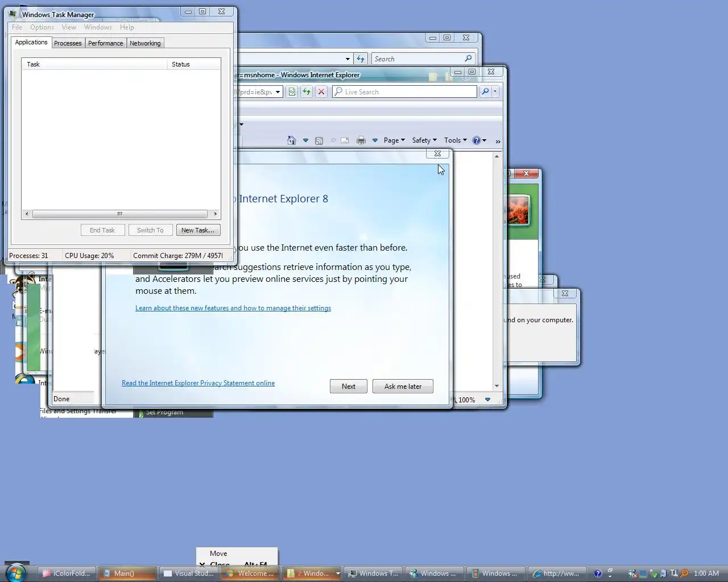
Task: Open the Live Search provider dropdown arrow
Action: (x=495, y=92)
